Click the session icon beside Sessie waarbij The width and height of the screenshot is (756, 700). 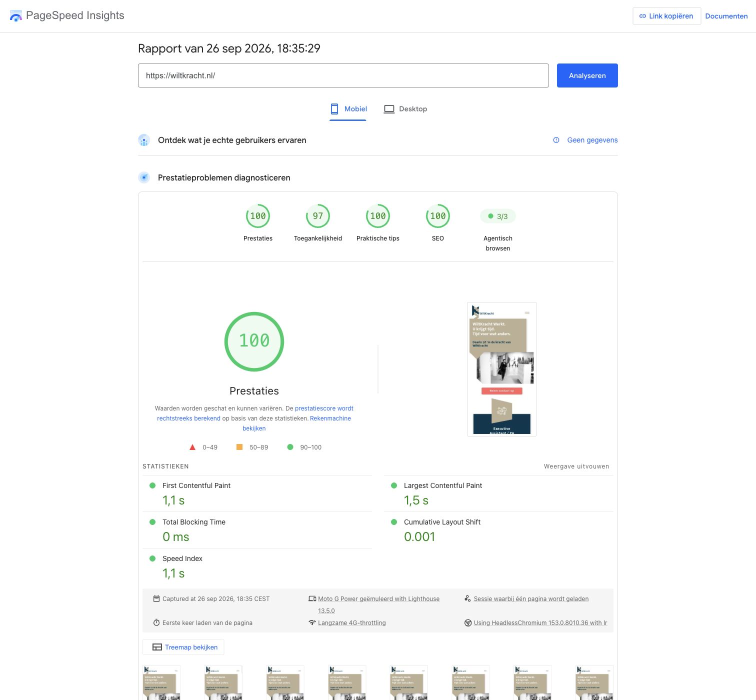click(467, 598)
